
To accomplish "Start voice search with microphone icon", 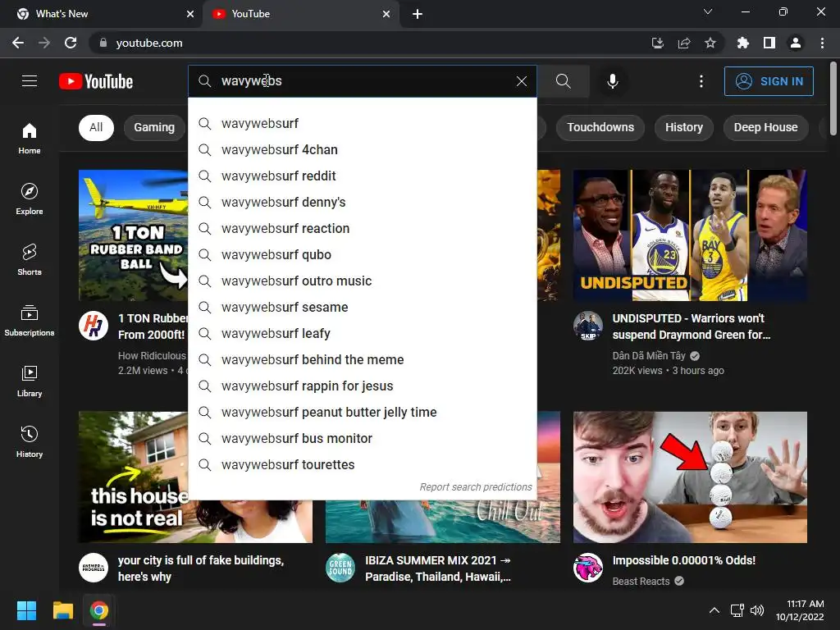I will [x=612, y=81].
